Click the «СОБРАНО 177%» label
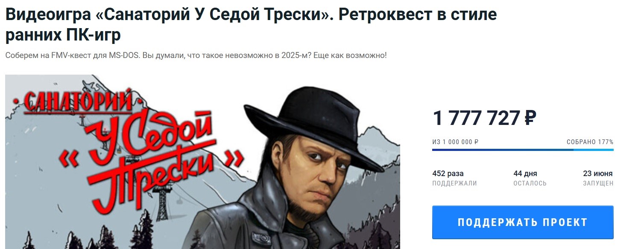The image size is (644, 249). click(590, 142)
